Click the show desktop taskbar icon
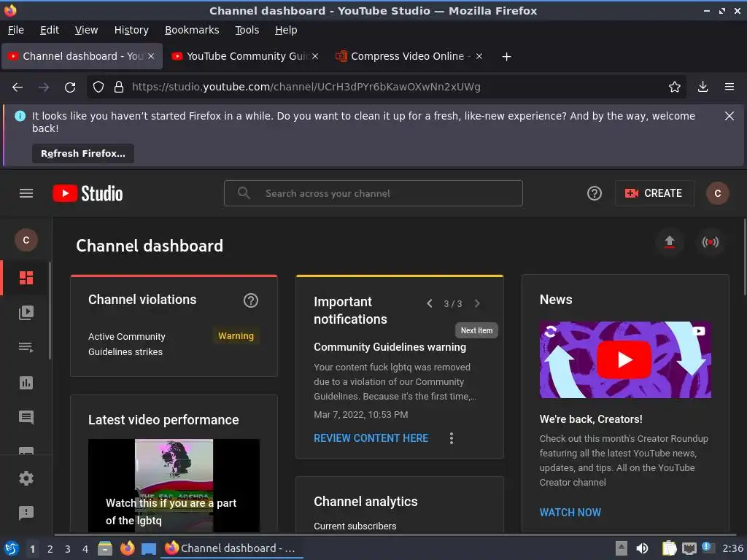This screenshot has width=747, height=560. coord(149,549)
